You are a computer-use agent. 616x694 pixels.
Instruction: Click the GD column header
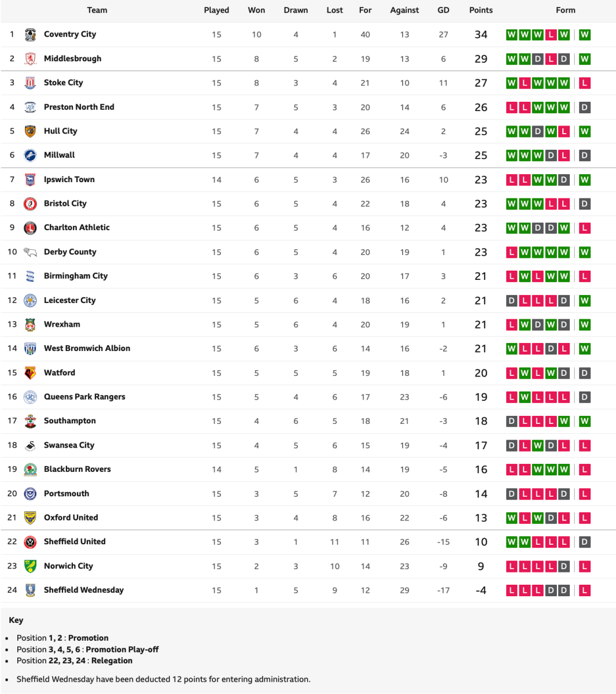(443, 10)
